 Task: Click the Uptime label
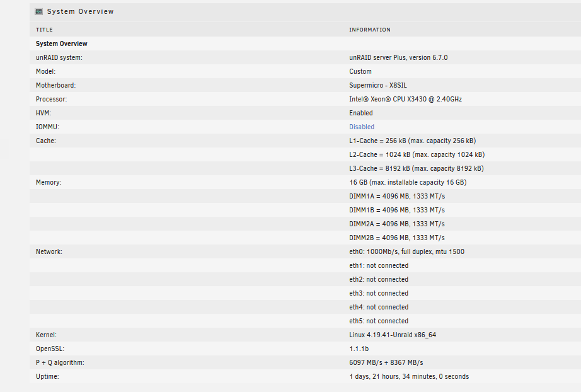pyautogui.click(x=47, y=376)
